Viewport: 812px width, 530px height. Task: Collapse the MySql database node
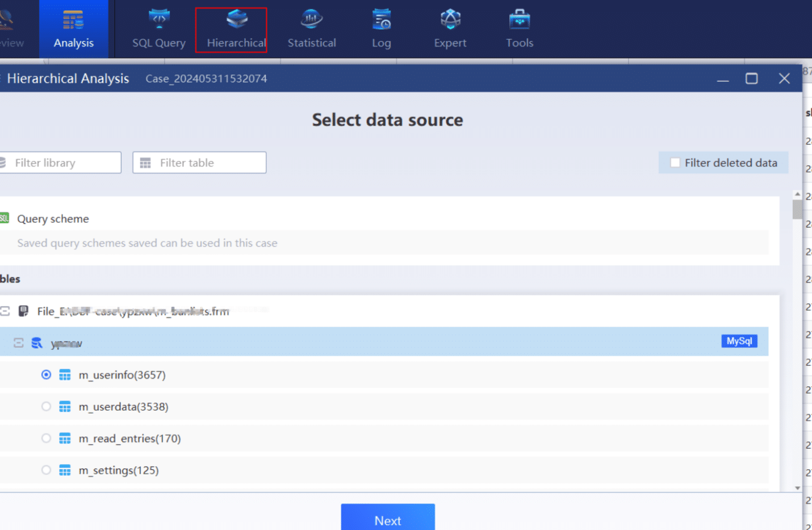[x=18, y=343]
